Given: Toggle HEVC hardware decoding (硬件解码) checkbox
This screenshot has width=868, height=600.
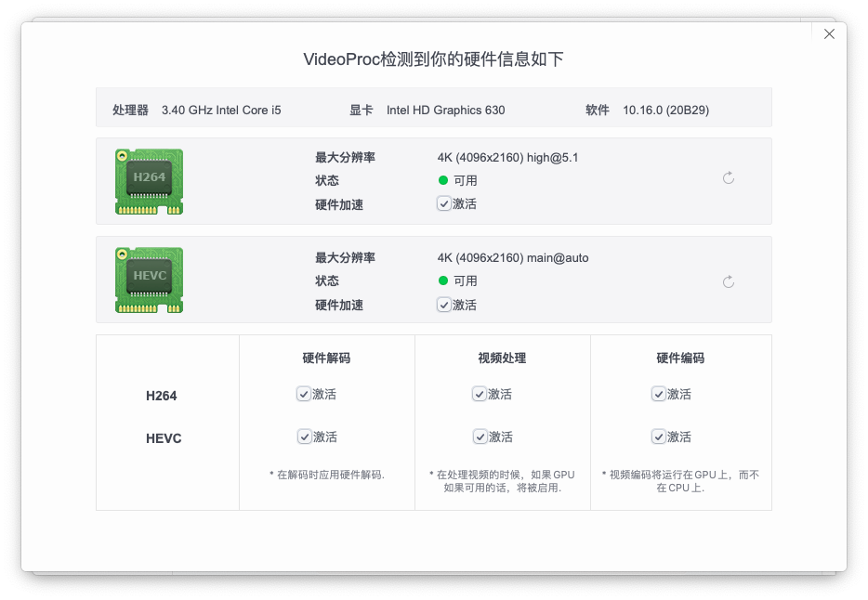Looking at the screenshot, I should click(x=304, y=437).
